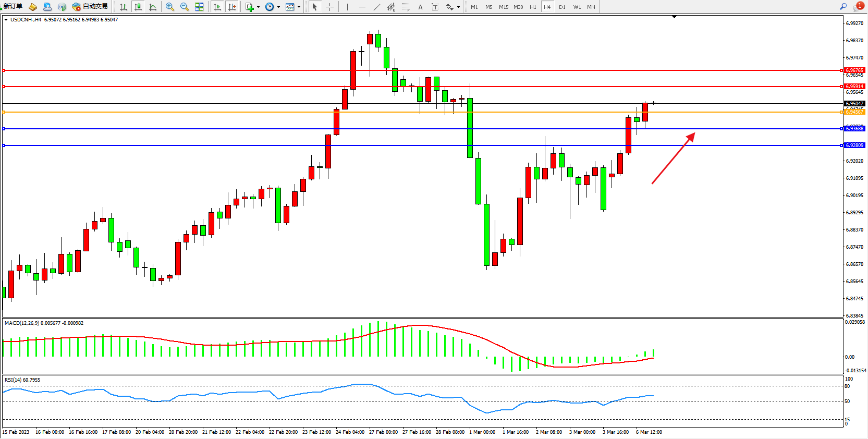This screenshot has height=439, width=868.
Task: Toggle the AutoTrading (自动交易) button
Action: coord(90,6)
